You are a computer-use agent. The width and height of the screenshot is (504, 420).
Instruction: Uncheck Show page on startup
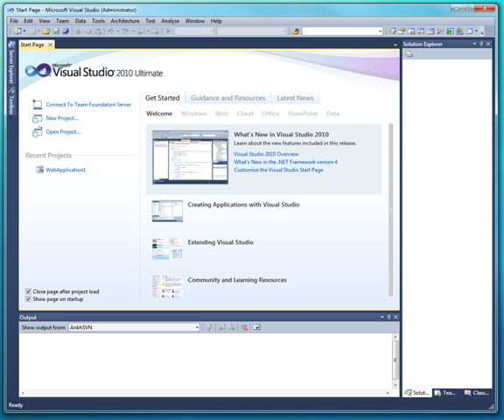coord(28,299)
